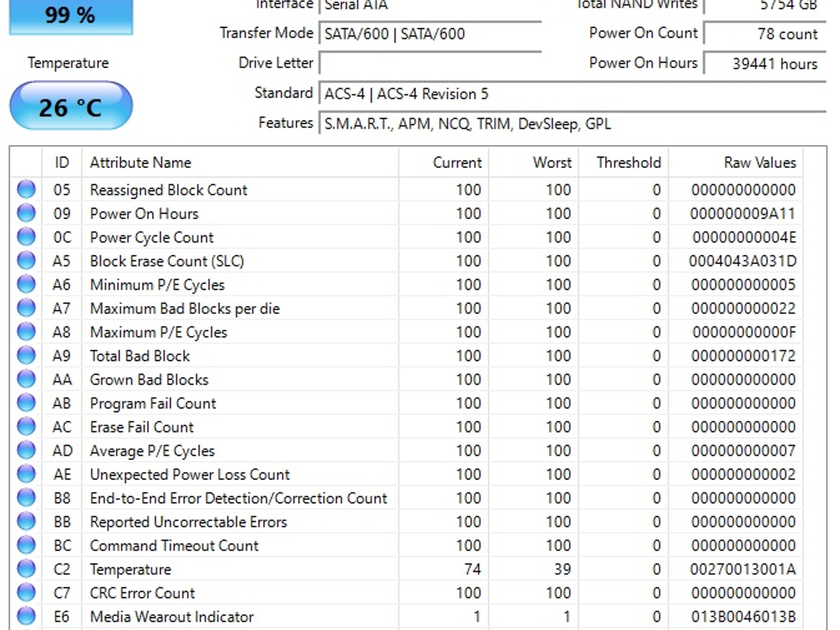Click raw value 000000000172

(743, 356)
